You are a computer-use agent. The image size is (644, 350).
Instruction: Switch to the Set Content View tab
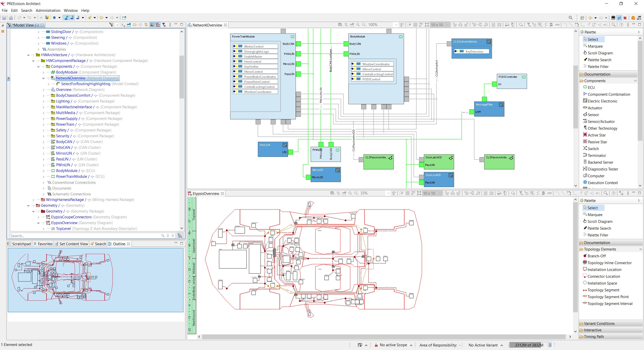[x=72, y=244]
